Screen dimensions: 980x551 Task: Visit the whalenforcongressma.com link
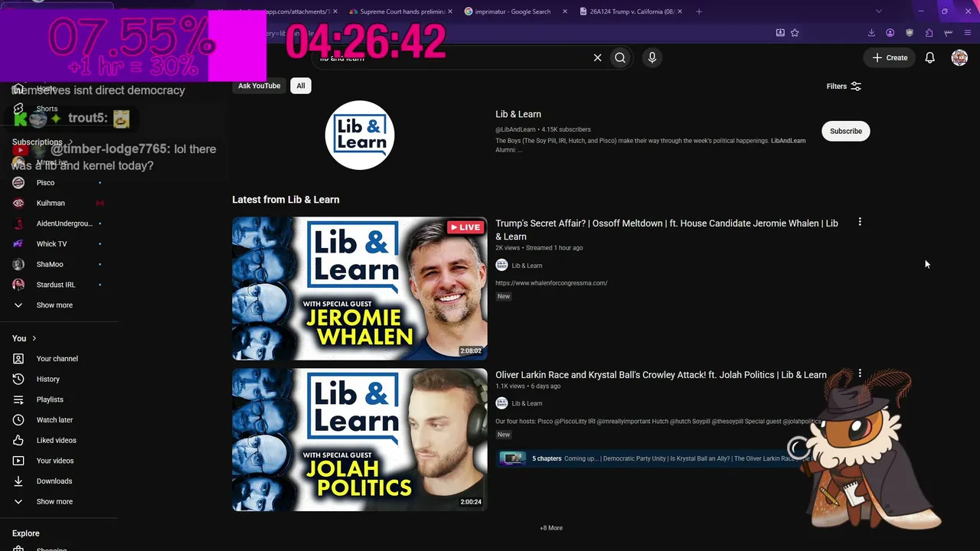point(551,283)
